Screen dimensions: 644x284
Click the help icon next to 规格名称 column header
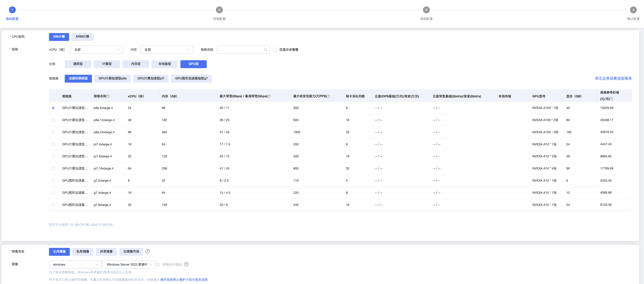(x=108, y=96)
